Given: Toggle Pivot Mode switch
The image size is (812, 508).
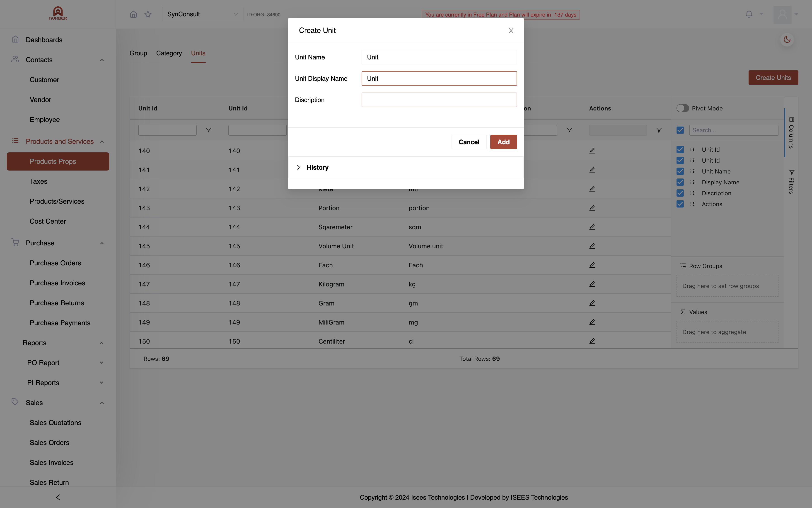Looking at the screenshot, I should point(682,108).
